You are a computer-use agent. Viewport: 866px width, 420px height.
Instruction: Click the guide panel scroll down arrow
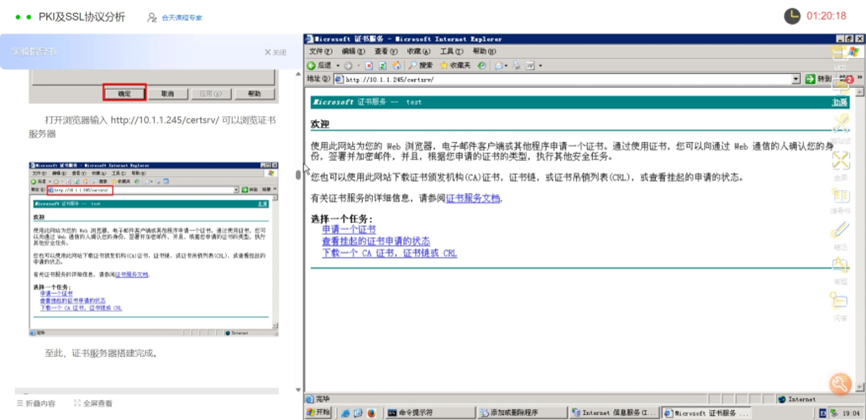coord(299,390)
